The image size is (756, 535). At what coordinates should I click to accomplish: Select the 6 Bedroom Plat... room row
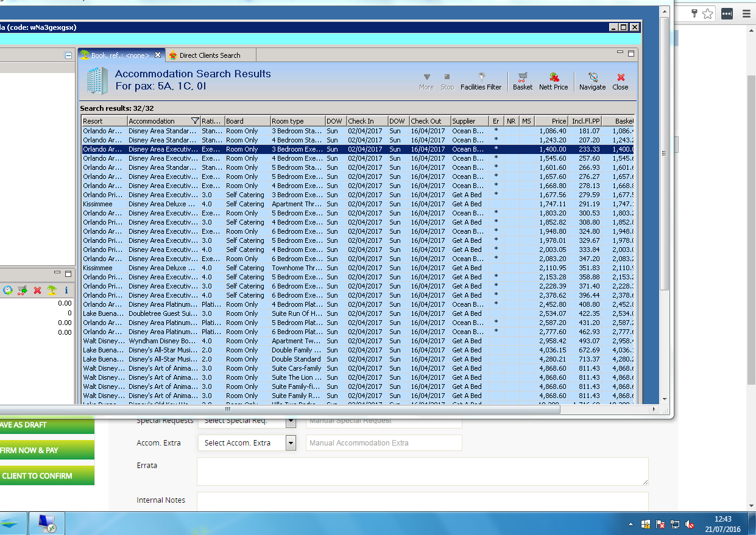pyautogui.click(x=358, y=332)
